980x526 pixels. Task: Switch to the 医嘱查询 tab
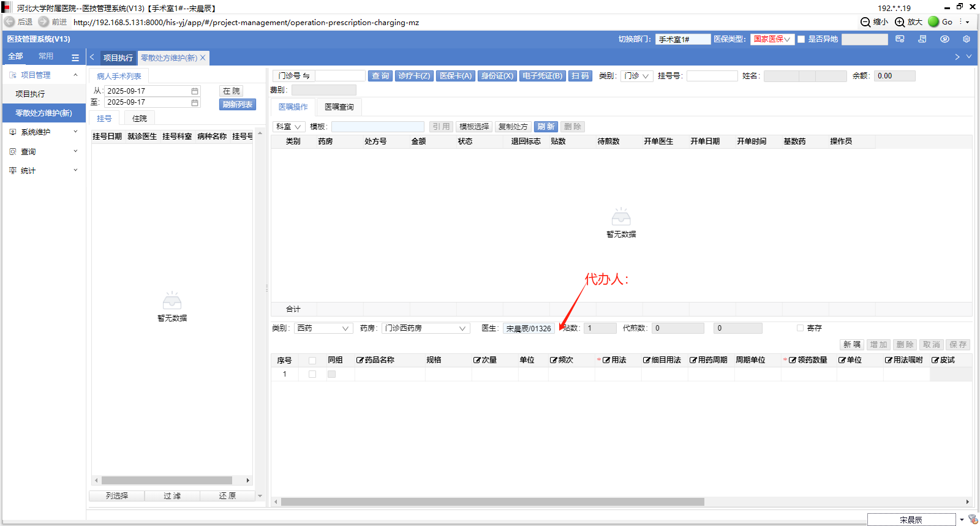coord(339,107)
